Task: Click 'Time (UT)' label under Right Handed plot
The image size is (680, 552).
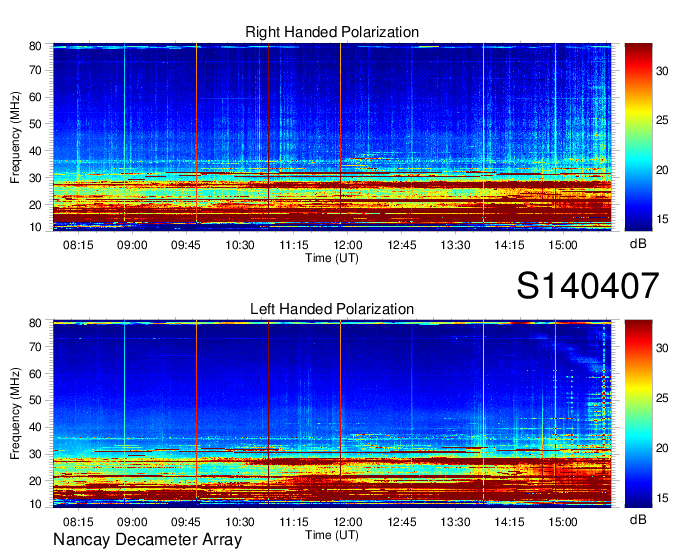Action: pos(332,258)
